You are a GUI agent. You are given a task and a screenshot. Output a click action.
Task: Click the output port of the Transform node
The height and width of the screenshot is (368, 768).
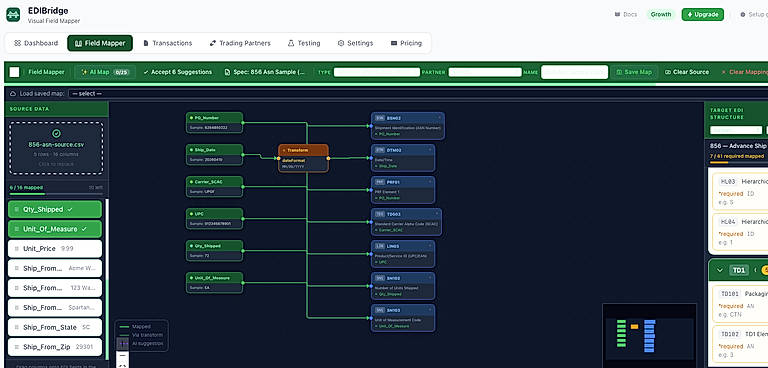click(328, 158)
